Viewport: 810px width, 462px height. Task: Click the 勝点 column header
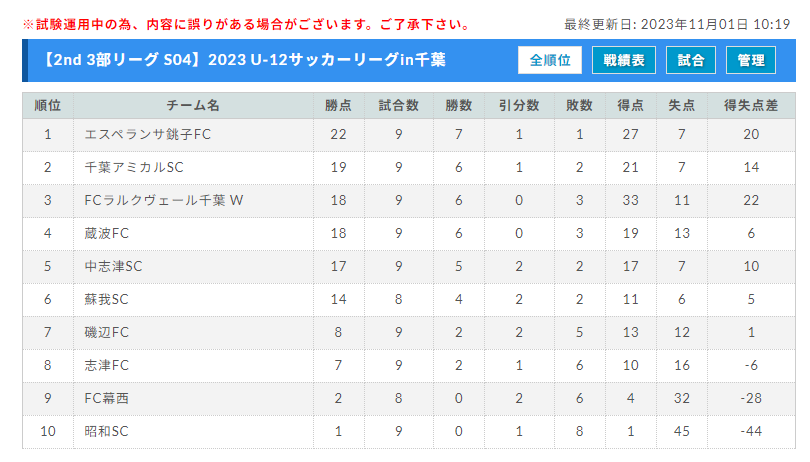338,105
